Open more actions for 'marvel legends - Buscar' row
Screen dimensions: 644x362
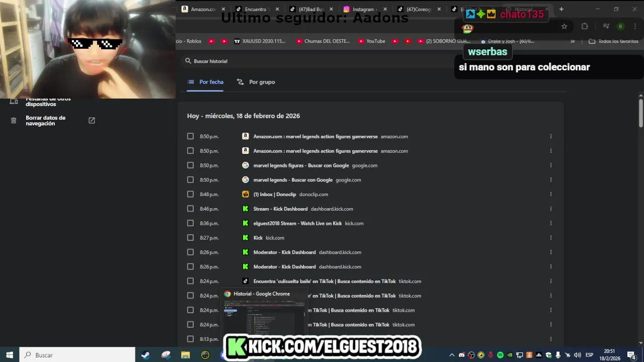551,179
